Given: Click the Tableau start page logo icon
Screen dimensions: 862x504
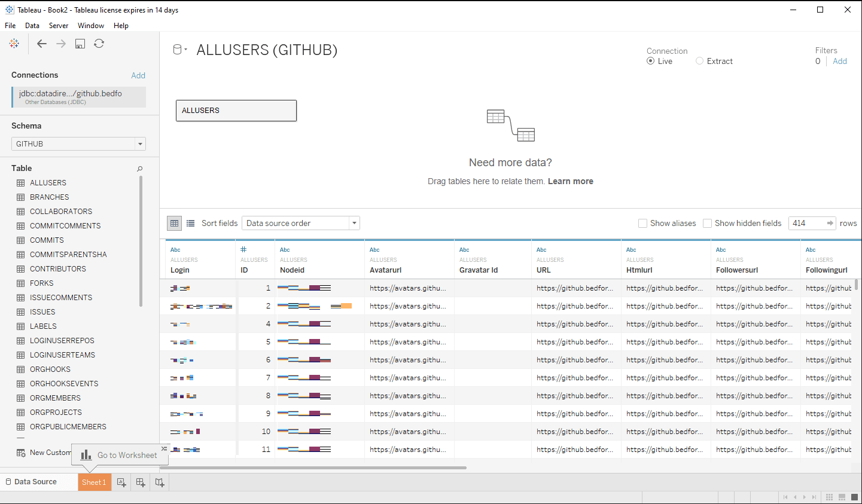Looking at the screenshot, I should [14, 44].
